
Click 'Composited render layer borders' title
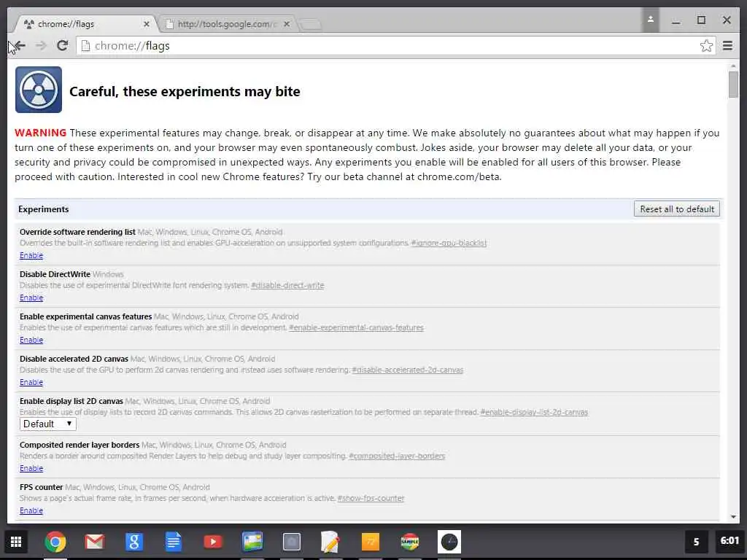[79, 445]
